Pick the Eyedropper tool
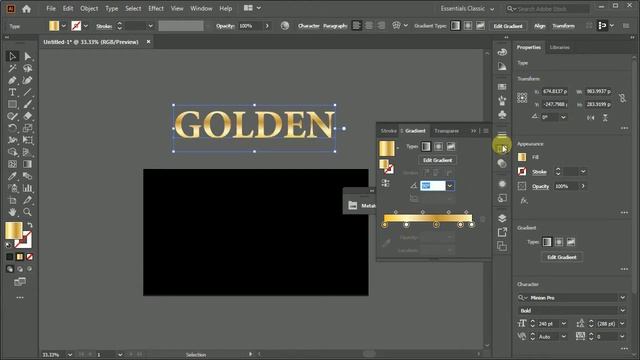640x360 pixels. coord(12,176)
